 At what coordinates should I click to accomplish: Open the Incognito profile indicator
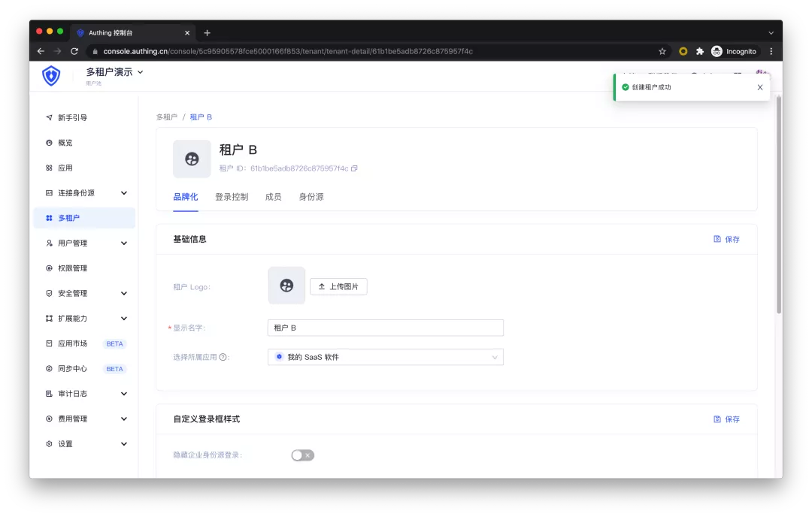coord(734,51)
